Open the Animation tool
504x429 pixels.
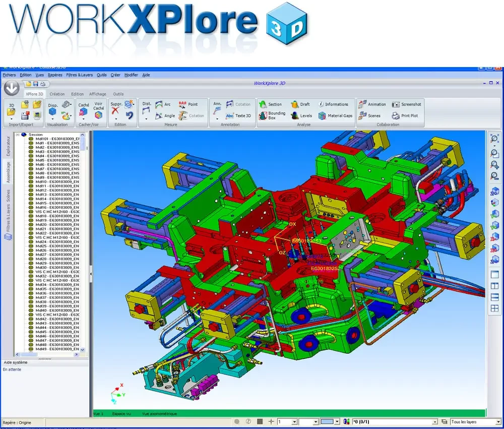[x=372, y=104]
